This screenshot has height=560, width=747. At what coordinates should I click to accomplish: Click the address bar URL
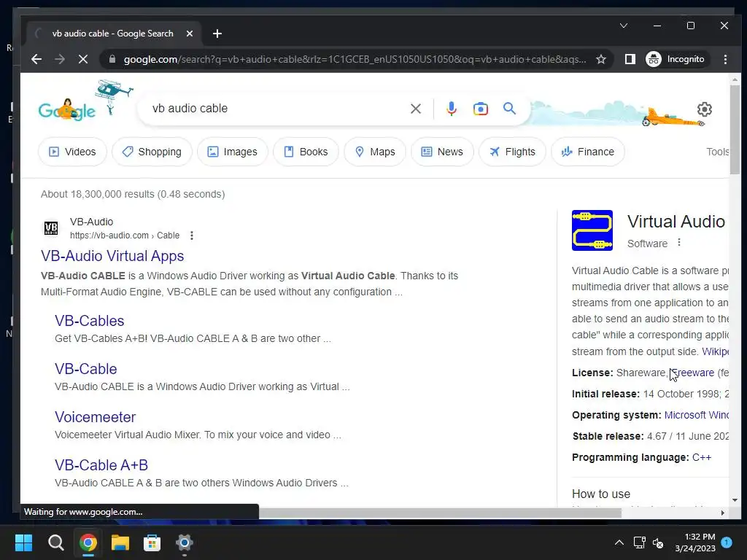click(355, 59)
